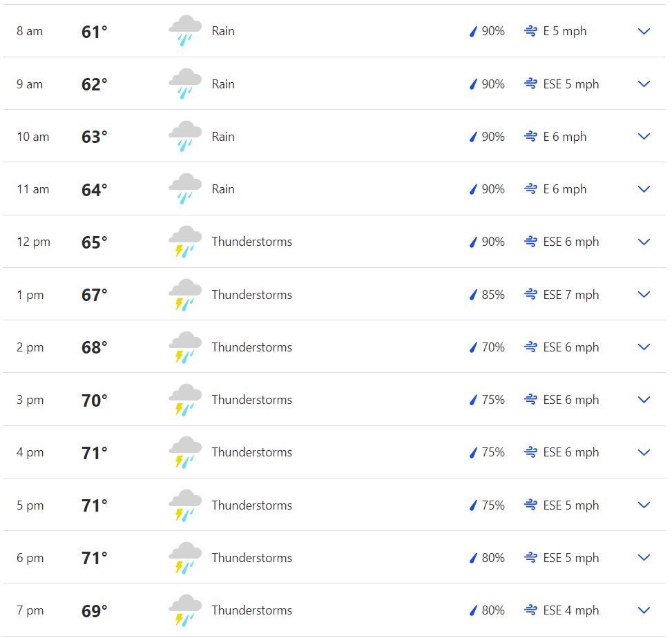Expand the 9 am forecast chevron
Viewport: 672px width, 638px height.
click(x=644, y=84)
